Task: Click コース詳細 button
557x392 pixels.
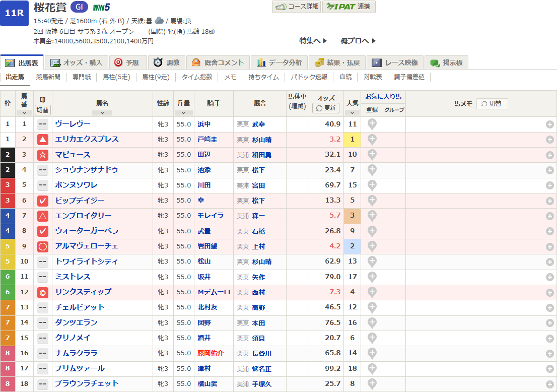Action: 297,7
